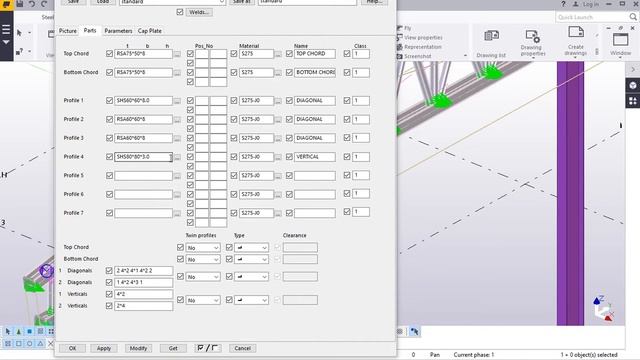Toggle Bottom Chord profile checkbox
Screen dimensions: 640x360
(x=109, y=72)
